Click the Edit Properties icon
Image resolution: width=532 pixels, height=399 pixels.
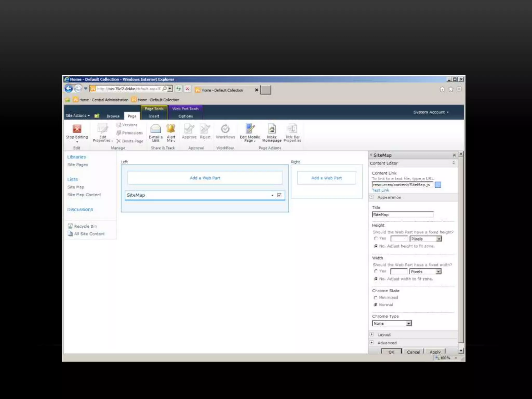(x=103, y=129)
